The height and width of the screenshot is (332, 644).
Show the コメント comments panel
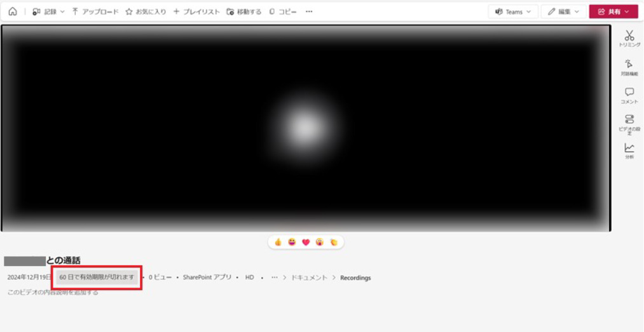coord(629,95)
